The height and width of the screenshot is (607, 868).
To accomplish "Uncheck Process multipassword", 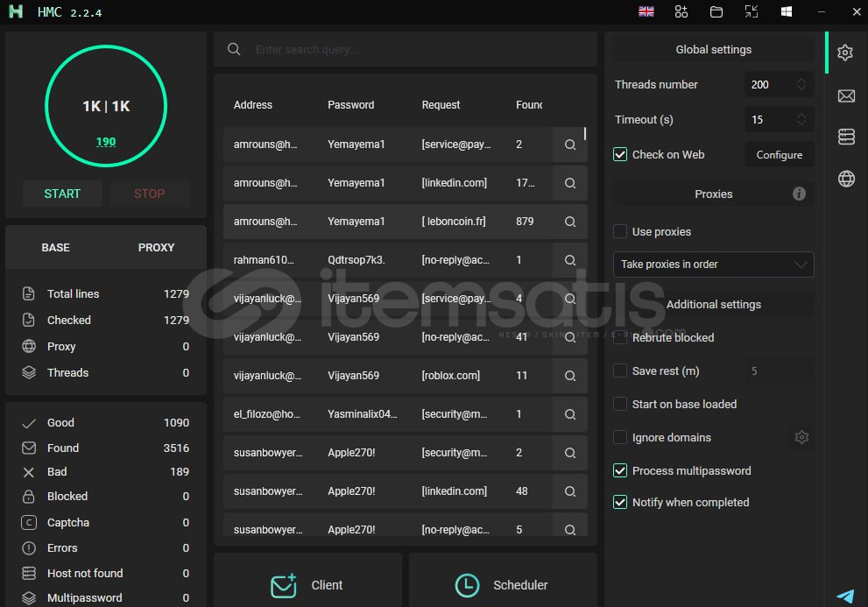I will [620, 470].
